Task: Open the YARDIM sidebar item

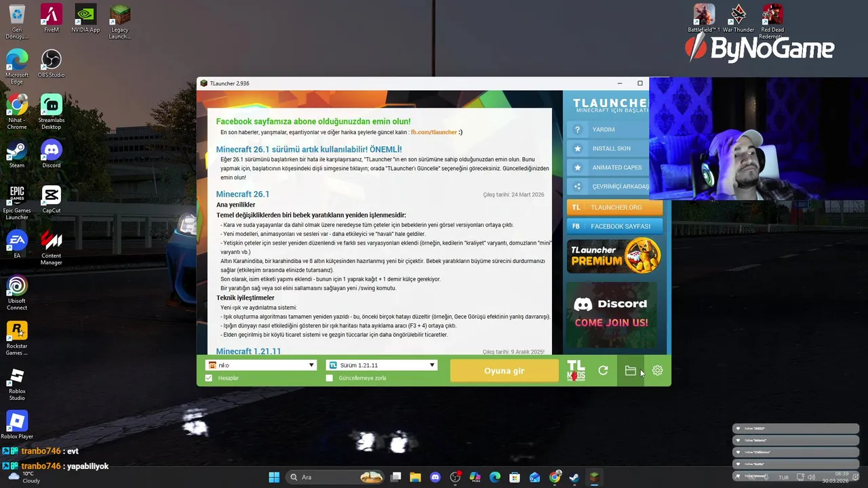Action: click(608, 129)
